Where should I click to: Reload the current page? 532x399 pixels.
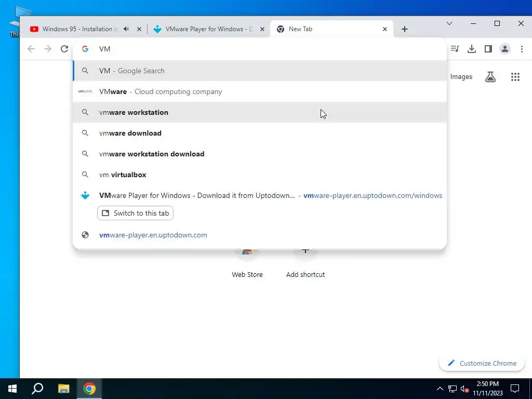pos(64,49)
